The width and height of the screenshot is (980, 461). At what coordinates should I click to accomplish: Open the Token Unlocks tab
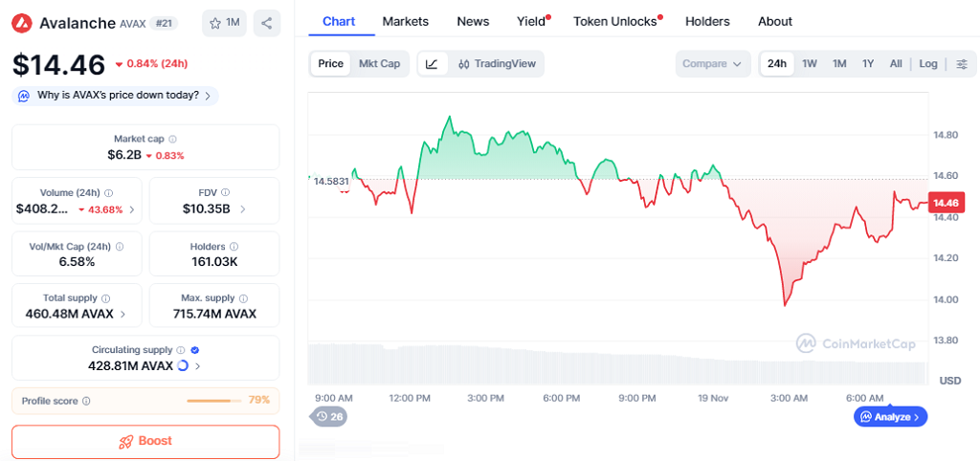point(615,21)
